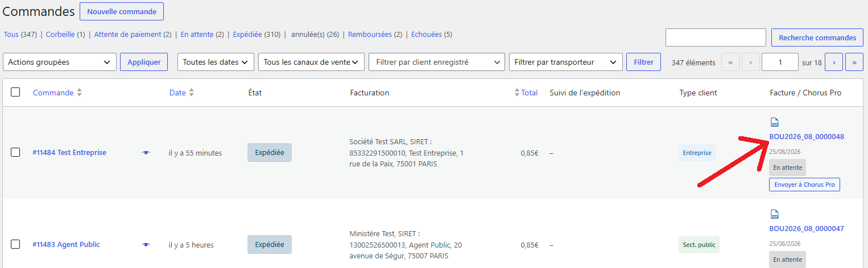Viewport: 868px width, 268px height.
Task: Click Envoyer à Chorus Pro button
Action: [804, 185]
